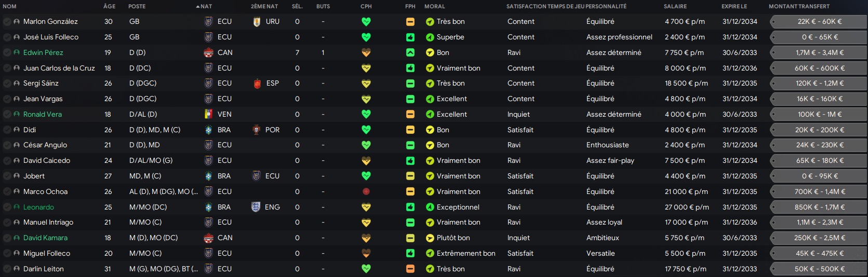Tick the selection checkbox for Marlon González

(7, 22)
